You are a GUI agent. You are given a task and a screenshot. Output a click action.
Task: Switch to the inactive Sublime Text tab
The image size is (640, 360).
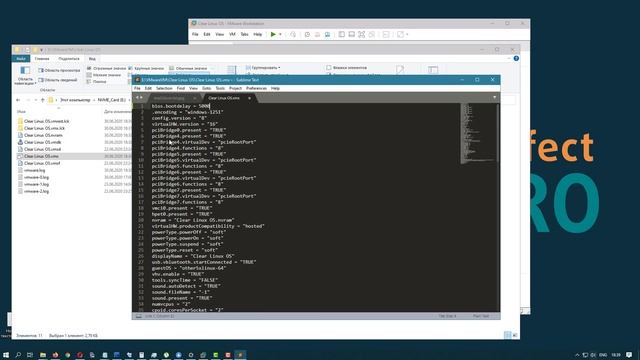169,98
